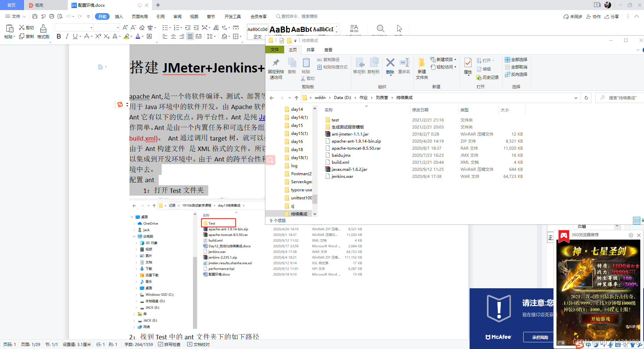Screen dimensions: 644x349
Task: Refresh the Explorer address bar
Action: 586,98
